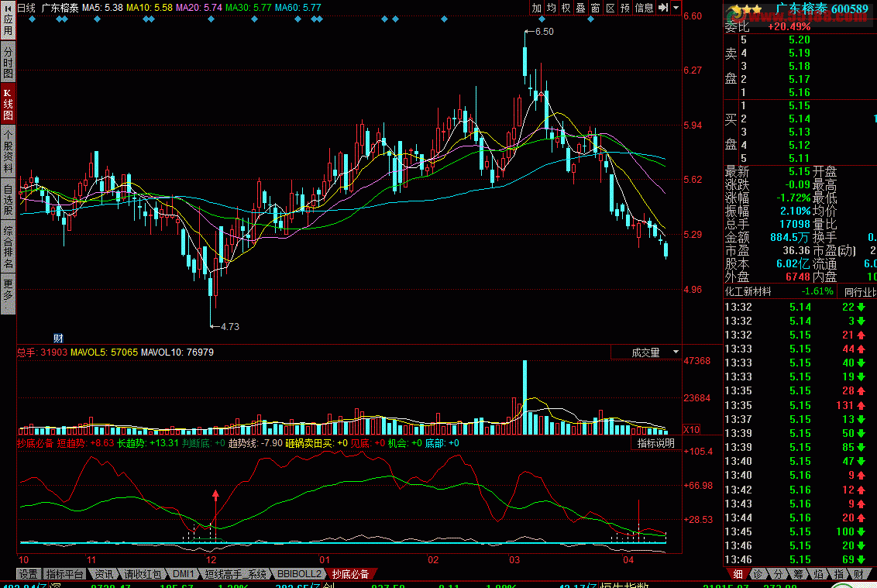Viewport: 877px width, 588px height.
Task: Select the 指 index tab
Action: pyautogui.click(x=838, y=574)
